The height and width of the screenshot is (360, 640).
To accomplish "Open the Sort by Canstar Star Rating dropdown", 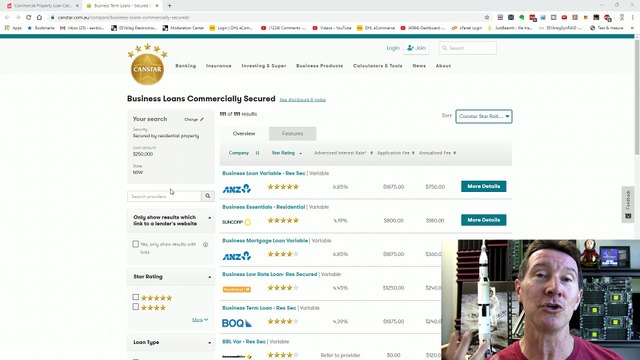I will click(484, 116).
